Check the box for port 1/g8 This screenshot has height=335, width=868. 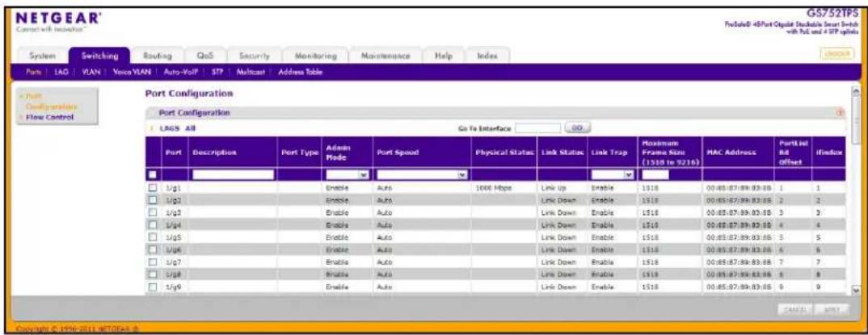click(152, 274)
